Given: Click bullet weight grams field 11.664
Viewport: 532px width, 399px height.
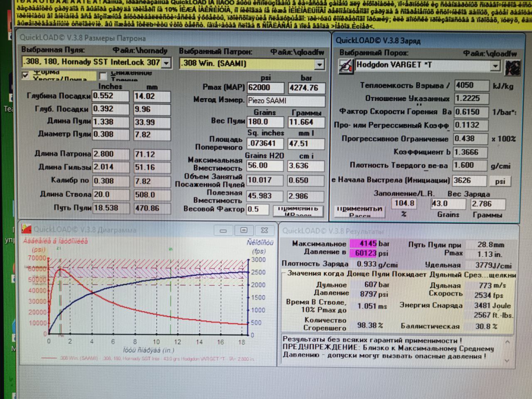Looking at the screenshot, I should [306, 122].
